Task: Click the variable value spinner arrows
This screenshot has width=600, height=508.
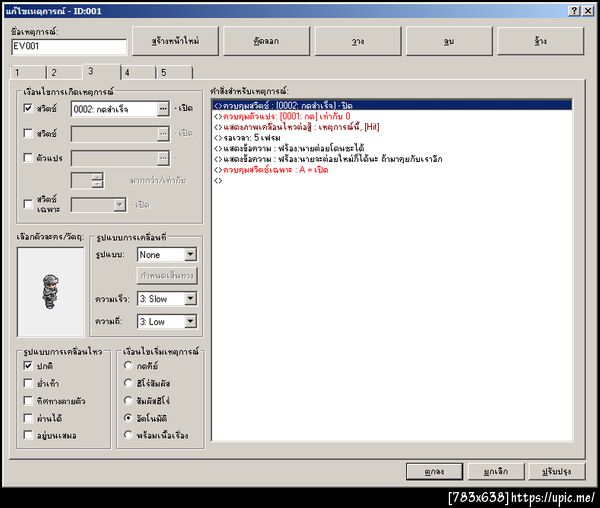Action: click(x=98, y=180)
